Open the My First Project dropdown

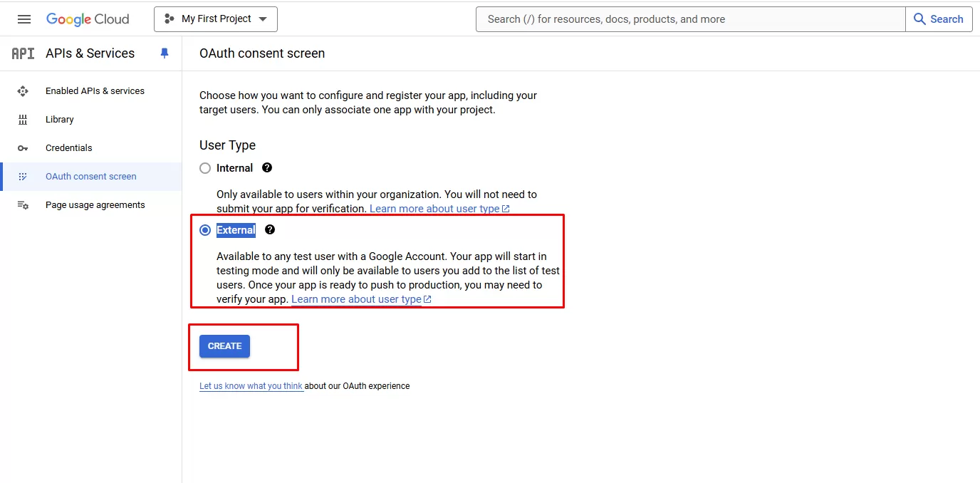[x=216, y=19]
